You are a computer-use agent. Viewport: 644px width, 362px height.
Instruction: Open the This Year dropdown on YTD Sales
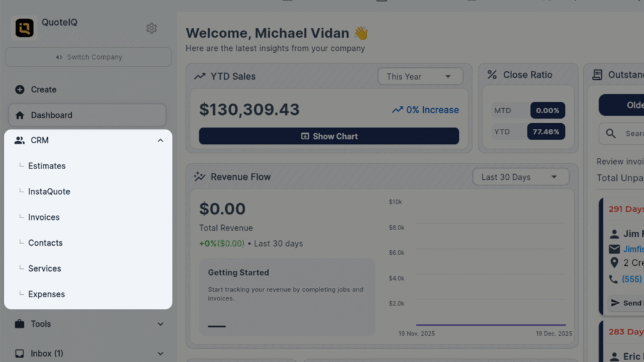pos(419,76)
